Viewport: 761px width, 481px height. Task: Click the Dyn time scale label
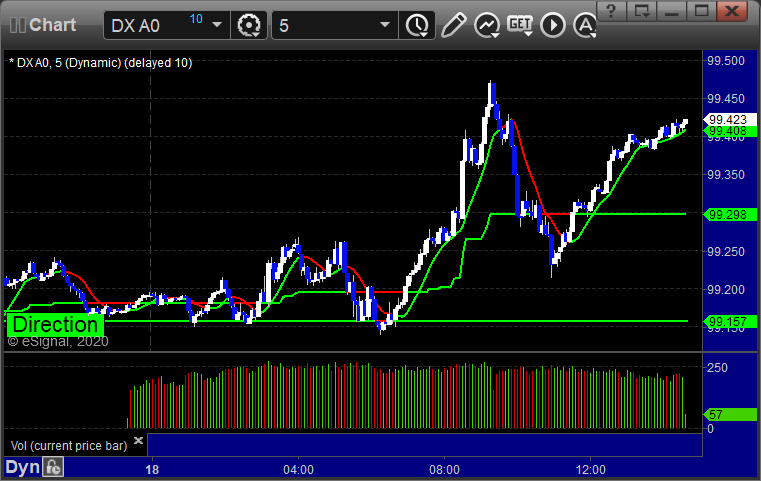22,467
